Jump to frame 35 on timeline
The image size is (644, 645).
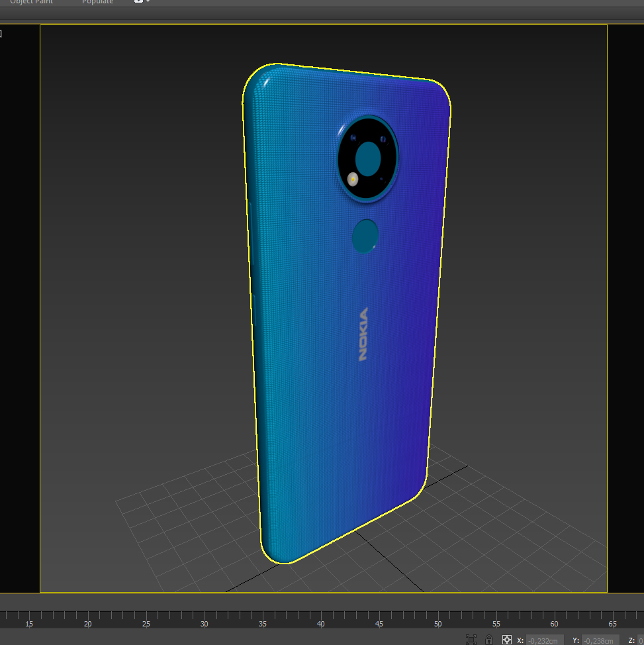[x=262, y=624]
